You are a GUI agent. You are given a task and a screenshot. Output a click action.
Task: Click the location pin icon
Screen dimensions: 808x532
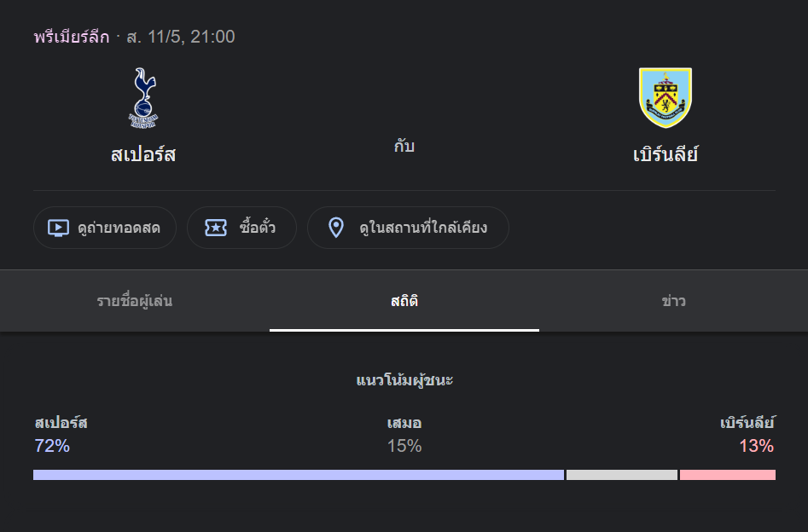pos(336,228)
